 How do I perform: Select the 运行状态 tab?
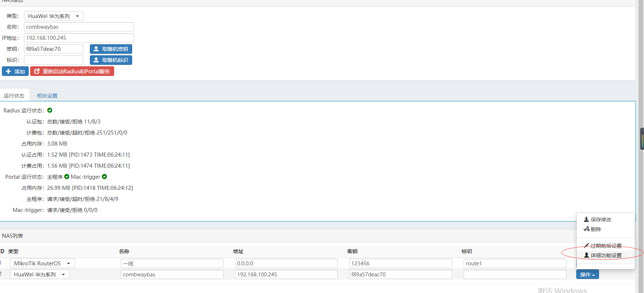coord(14,96)
